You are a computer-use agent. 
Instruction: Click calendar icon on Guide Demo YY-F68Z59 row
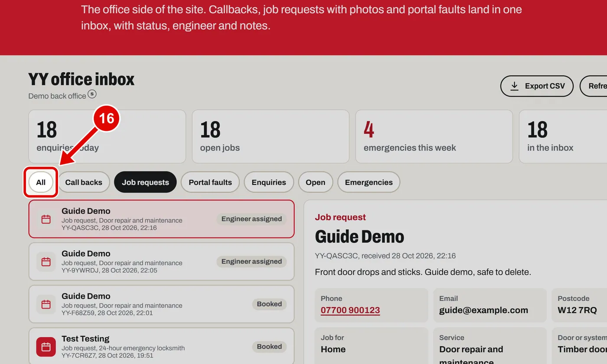tap(46, 304)
